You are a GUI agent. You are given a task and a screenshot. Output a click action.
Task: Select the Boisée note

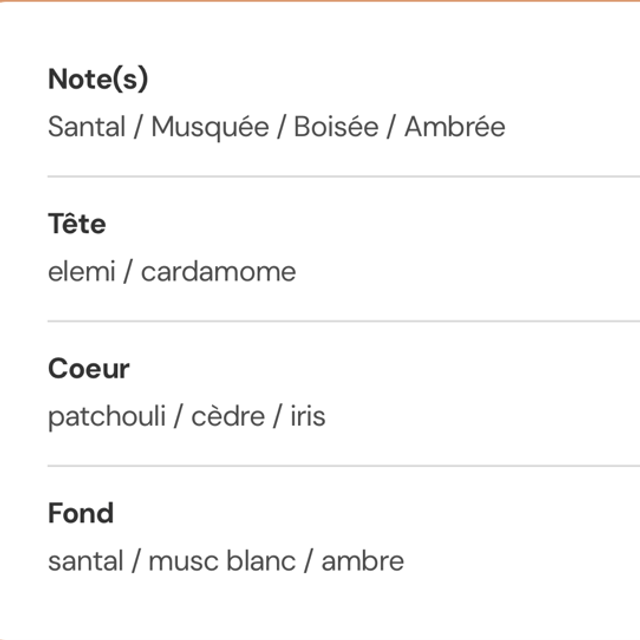click(x=336, y=127)
